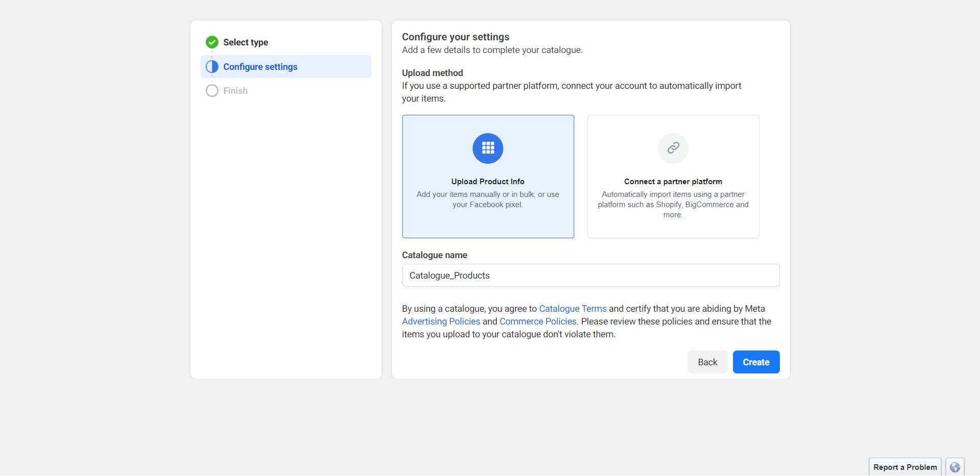
Task: Click the 'Upload Product Info' card title
Action: (x=488, y=182)
